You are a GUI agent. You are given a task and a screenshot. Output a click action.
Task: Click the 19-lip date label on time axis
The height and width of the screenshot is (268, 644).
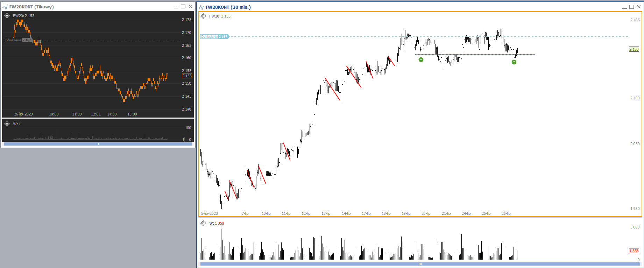406,213
